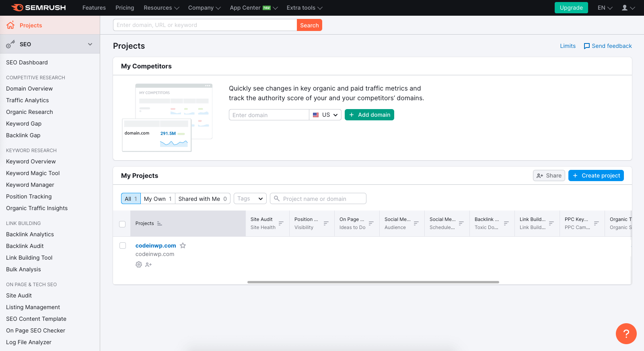Click the user account avatar icon
The width and height of the screenshot is (644, 351).
[x=625, y=8]
